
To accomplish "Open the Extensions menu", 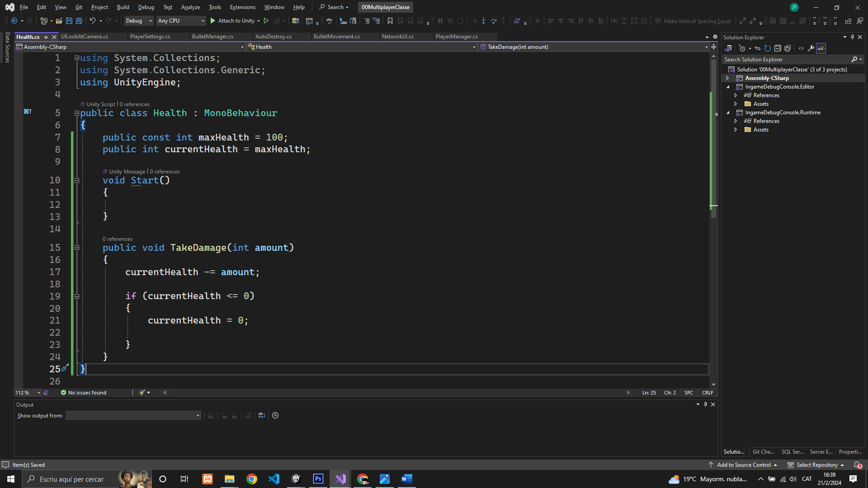I will pyautogui.click(x=242, y=7).
